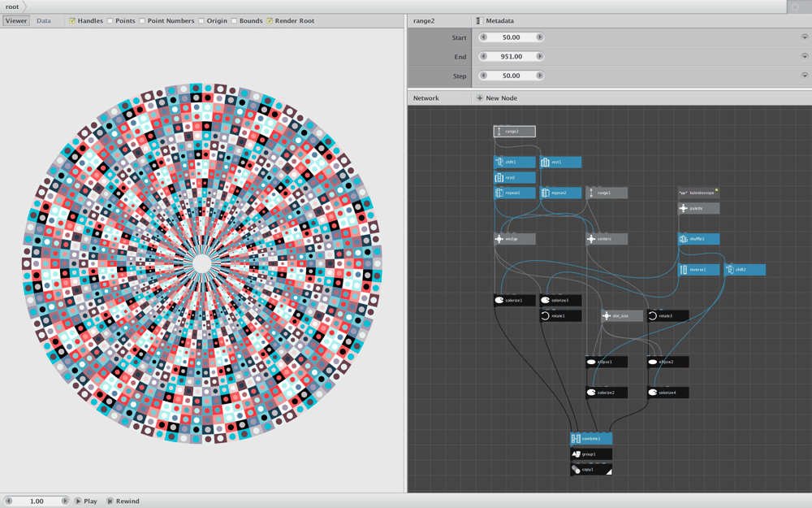This screenshot has height=508, width=812.
Task: Select the shuffle1 node
Action: pos(698,239)
